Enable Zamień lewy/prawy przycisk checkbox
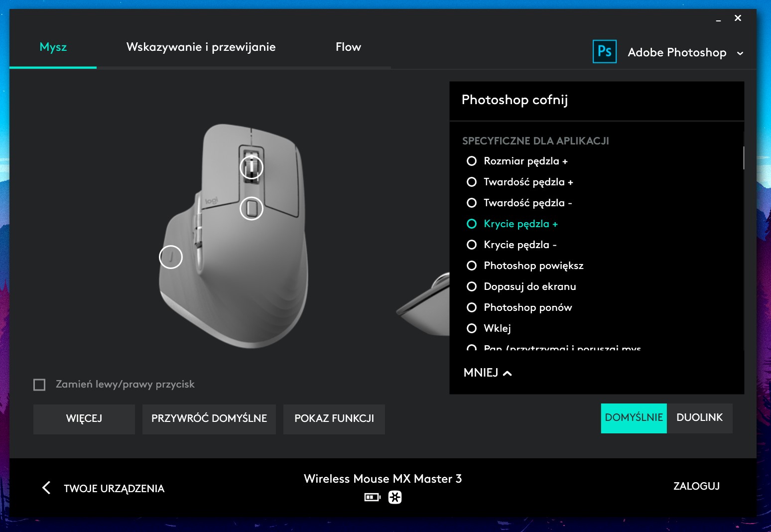This screenshot has height=532, width=771. 39,385
